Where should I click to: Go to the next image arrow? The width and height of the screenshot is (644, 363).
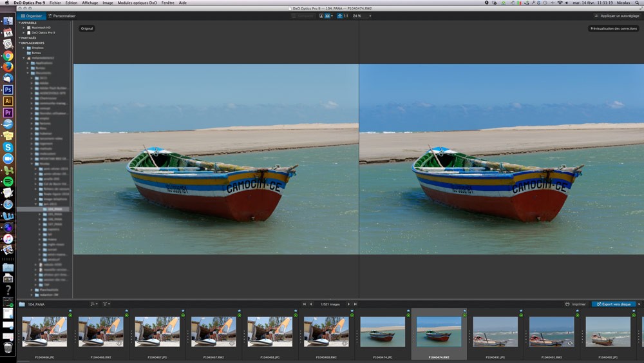point(348,304)
